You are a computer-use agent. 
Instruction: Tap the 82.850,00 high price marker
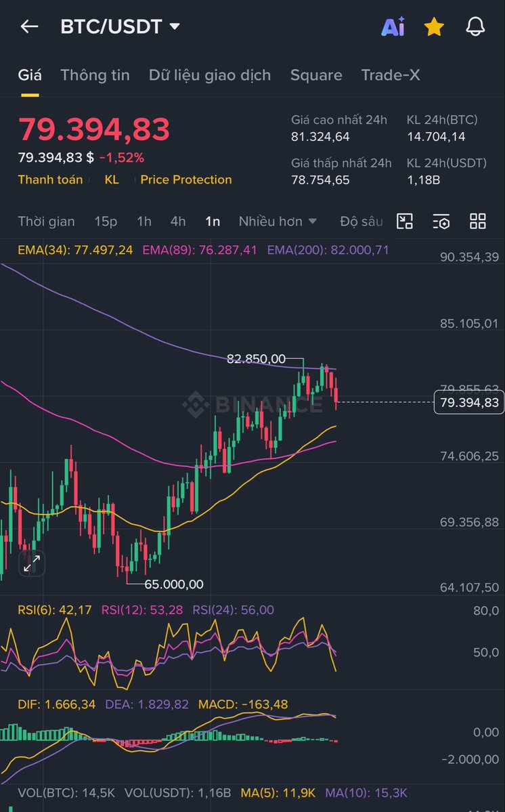(256, 359)
